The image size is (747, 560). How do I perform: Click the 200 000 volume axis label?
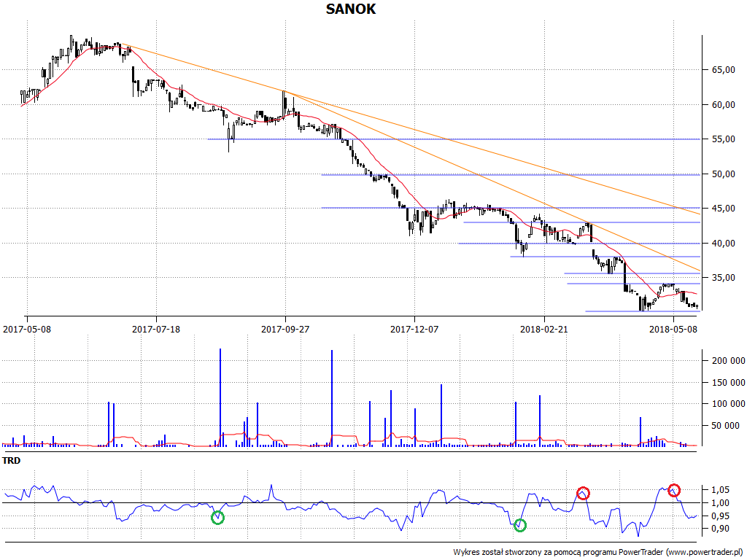728,361
